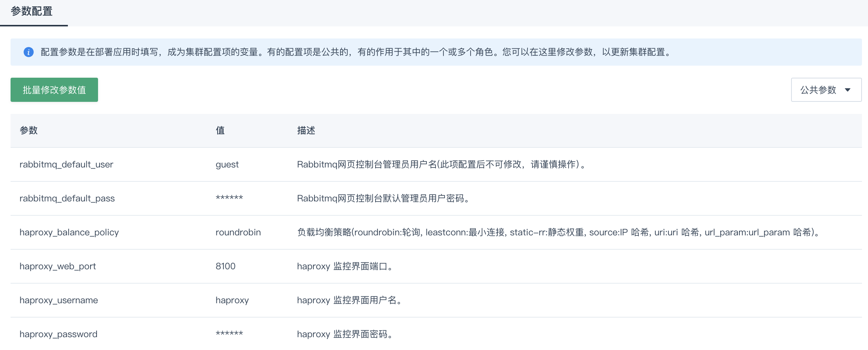Click the haproxy 监控界面端口 description
Image resolution: width=868 pixels, height=350 pixels.
345,266
